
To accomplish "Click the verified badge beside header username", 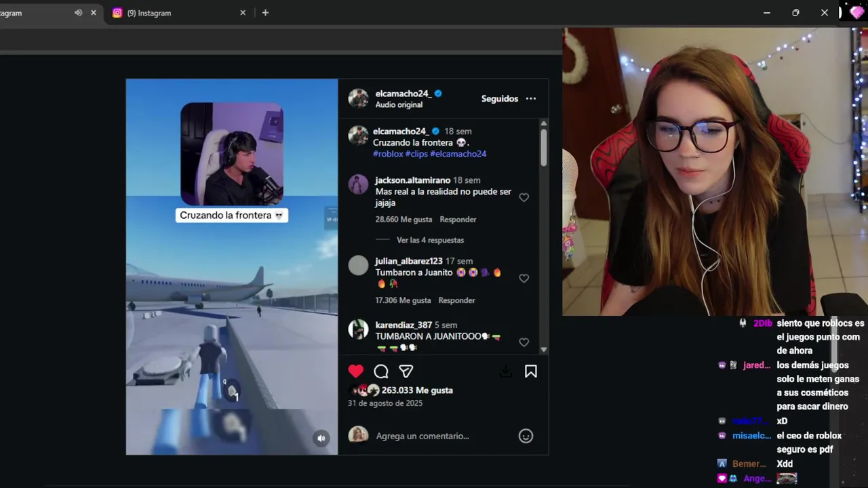I will pyautogui.click(x=438, y=94).
